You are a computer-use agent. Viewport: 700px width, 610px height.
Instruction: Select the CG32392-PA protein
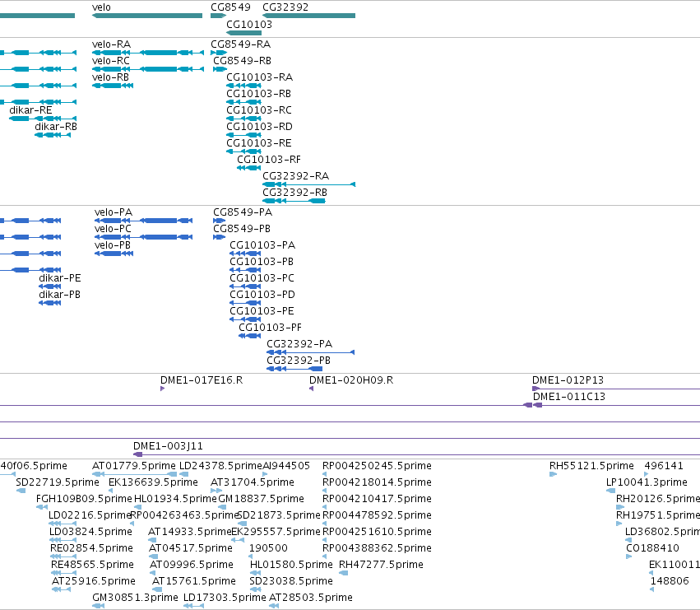tap(299, 345)
